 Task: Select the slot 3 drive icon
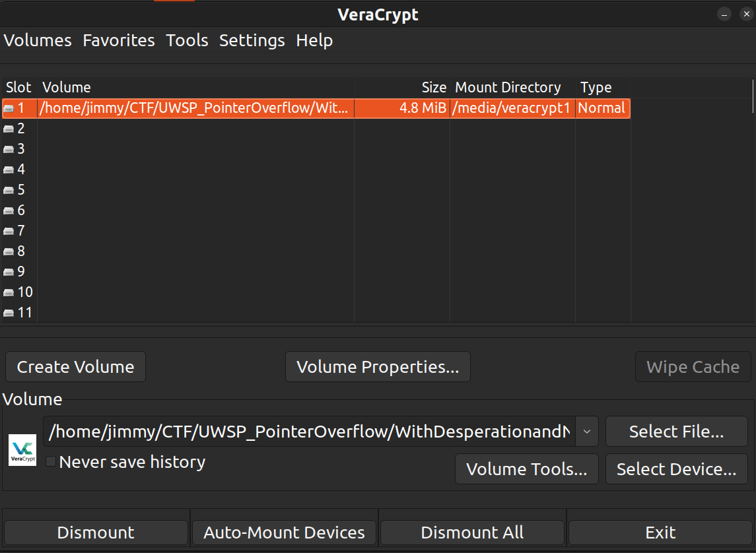click(9, 149)
